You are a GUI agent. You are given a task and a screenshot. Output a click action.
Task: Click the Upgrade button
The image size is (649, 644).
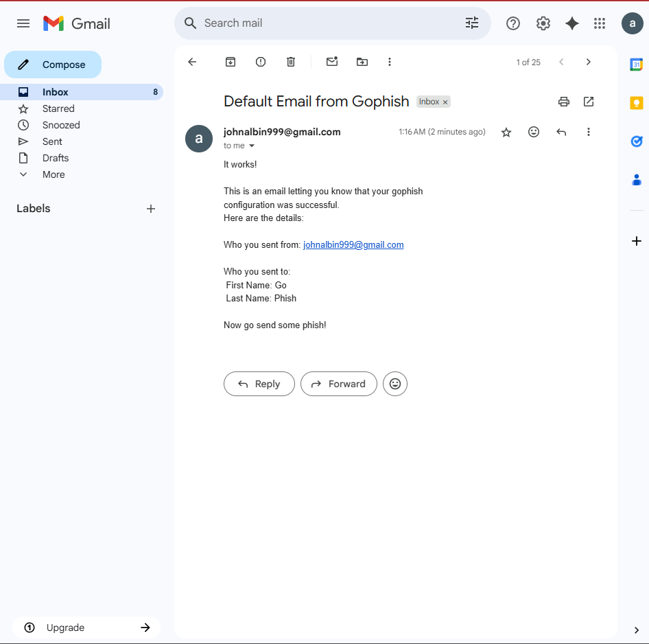point(86,628)
